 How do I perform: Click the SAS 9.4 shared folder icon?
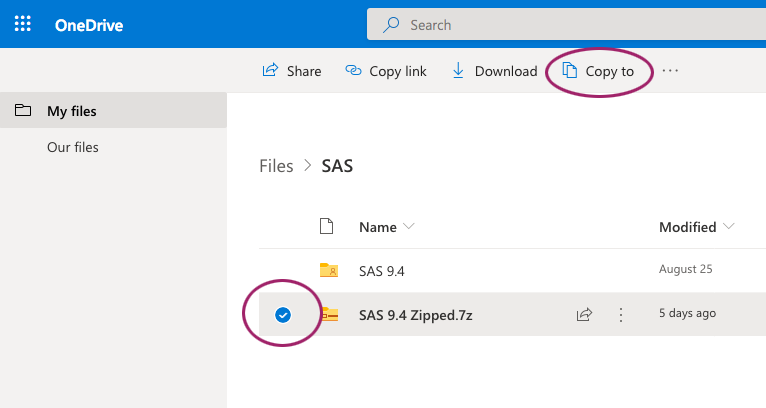pyautogui.click(x=328, y=270)
